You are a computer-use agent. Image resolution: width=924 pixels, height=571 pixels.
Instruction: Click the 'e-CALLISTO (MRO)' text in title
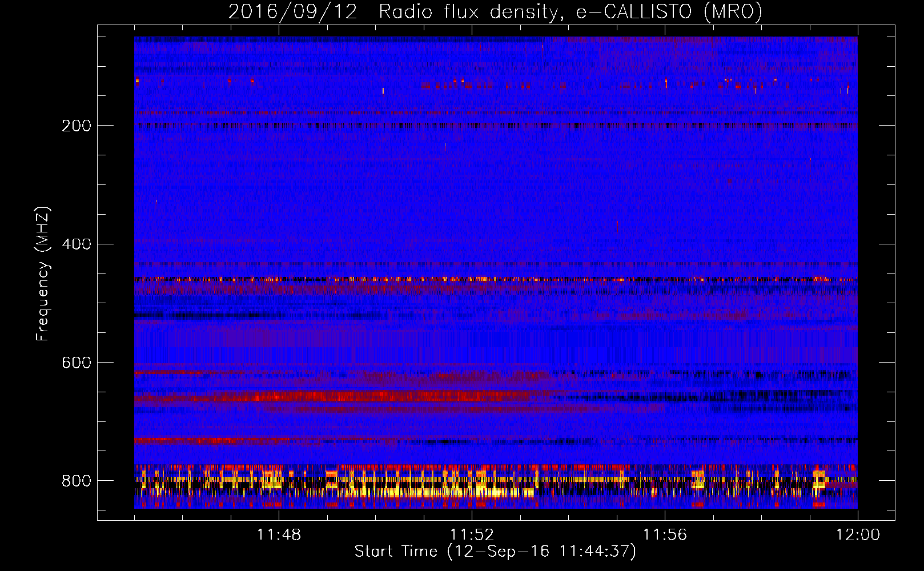click(669, 12)
